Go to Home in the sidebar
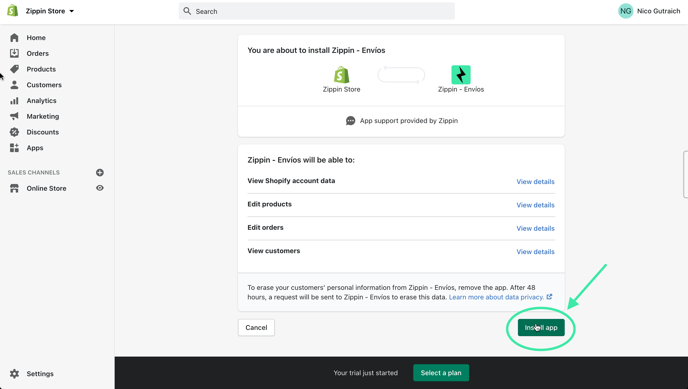688x389 pixels. (36, 38)
